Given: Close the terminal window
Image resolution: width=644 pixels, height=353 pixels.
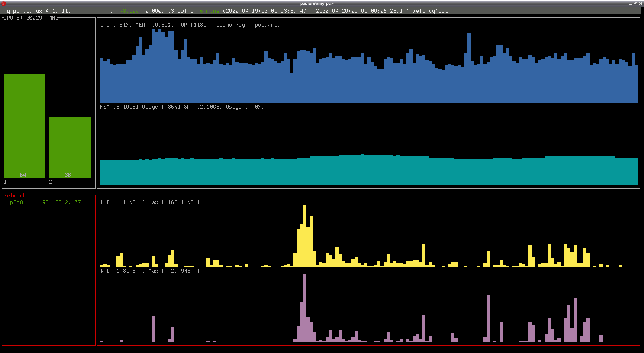Looking at the screenshot, I should [641, 3].
